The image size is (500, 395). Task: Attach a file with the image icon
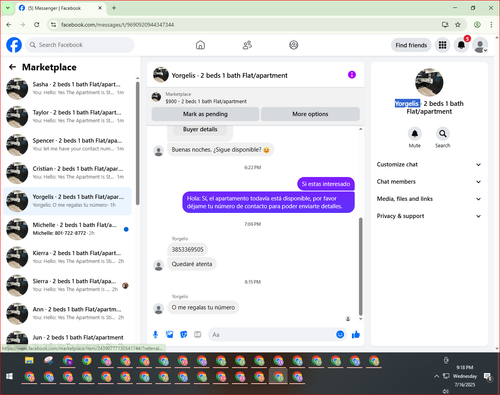pos(170,334)
